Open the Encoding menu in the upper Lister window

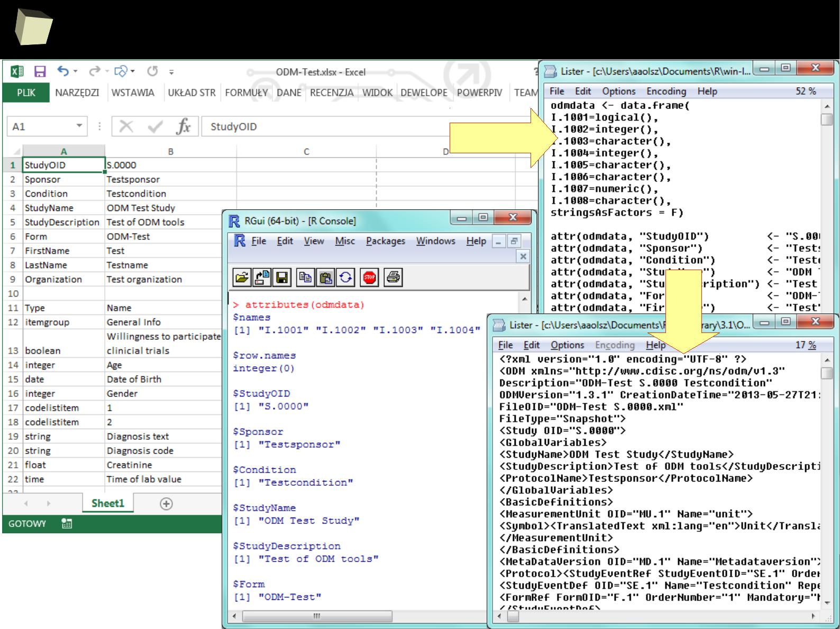666,91
